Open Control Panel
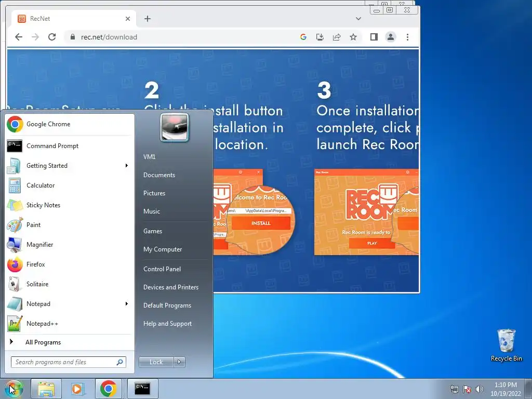This screenshot has width=532, height=399. click(x=162, y=269)
